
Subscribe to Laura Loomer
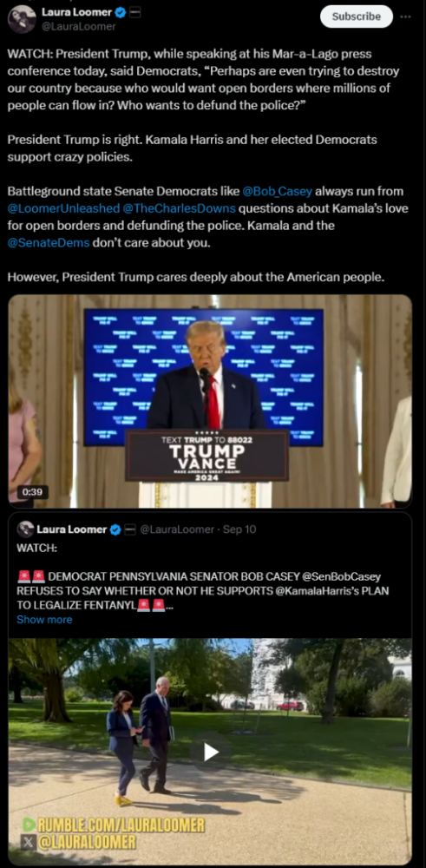pos(357,16)
